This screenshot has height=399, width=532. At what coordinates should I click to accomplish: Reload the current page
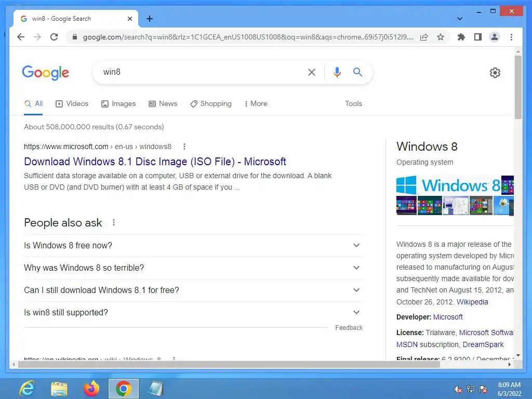click(x=54, y=37)
